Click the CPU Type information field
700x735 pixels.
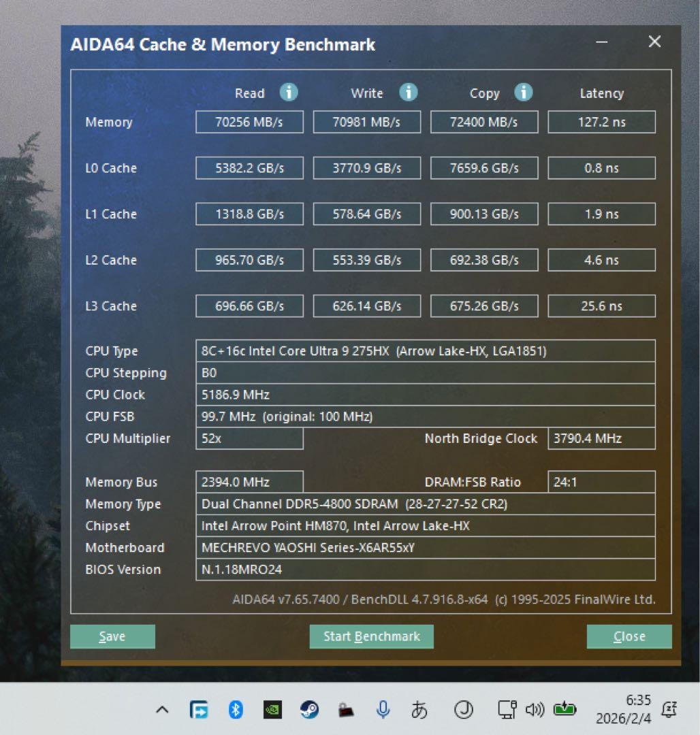[x=426, y=350]
